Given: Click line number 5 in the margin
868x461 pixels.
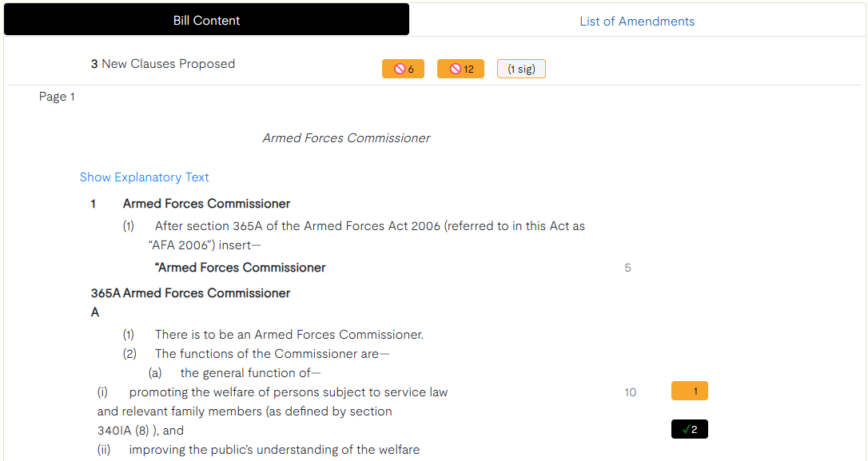Looking at the screenshot, I should [627, 268].
